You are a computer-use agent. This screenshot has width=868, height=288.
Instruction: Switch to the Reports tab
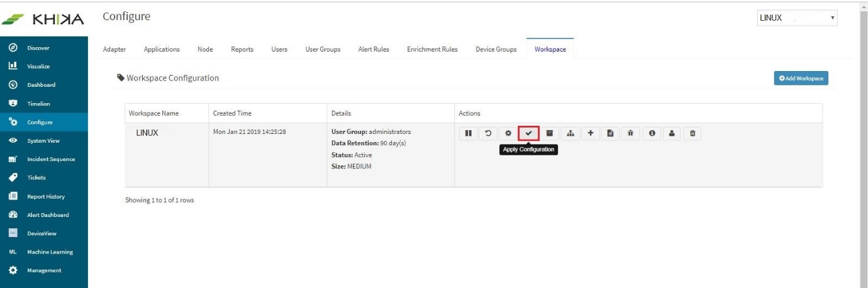click(242, 50)
